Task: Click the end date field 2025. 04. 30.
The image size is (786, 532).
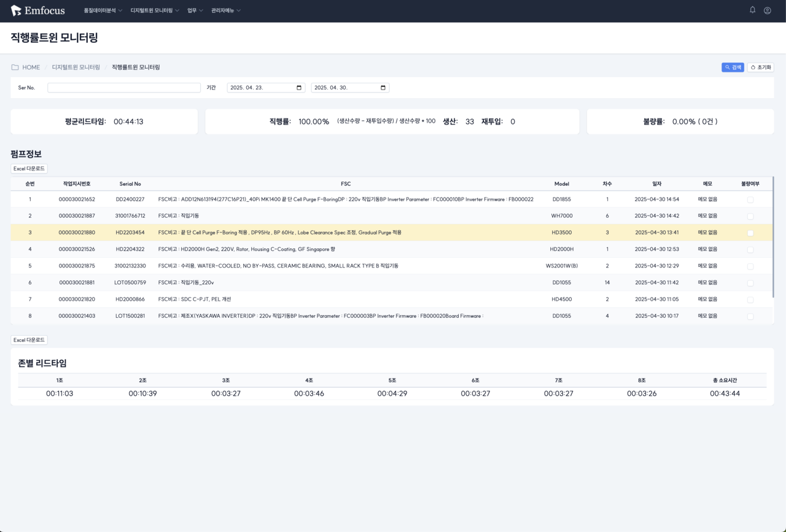Action: [350, 88]
